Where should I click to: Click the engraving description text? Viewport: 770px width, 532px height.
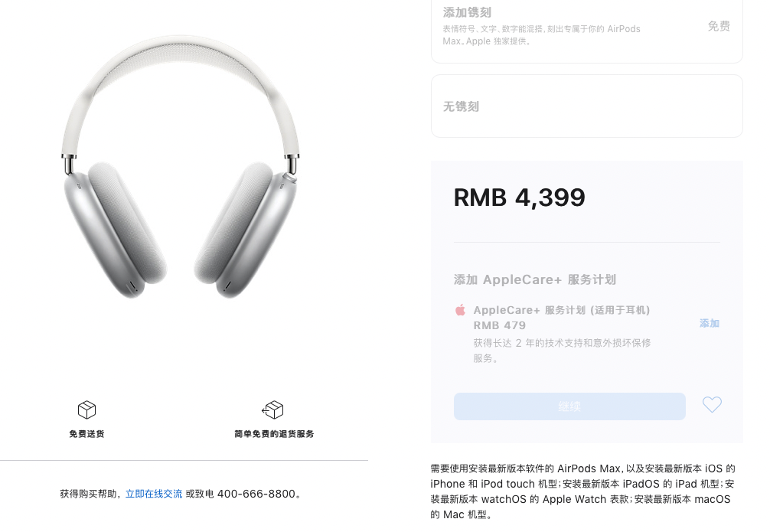(541, 35)
